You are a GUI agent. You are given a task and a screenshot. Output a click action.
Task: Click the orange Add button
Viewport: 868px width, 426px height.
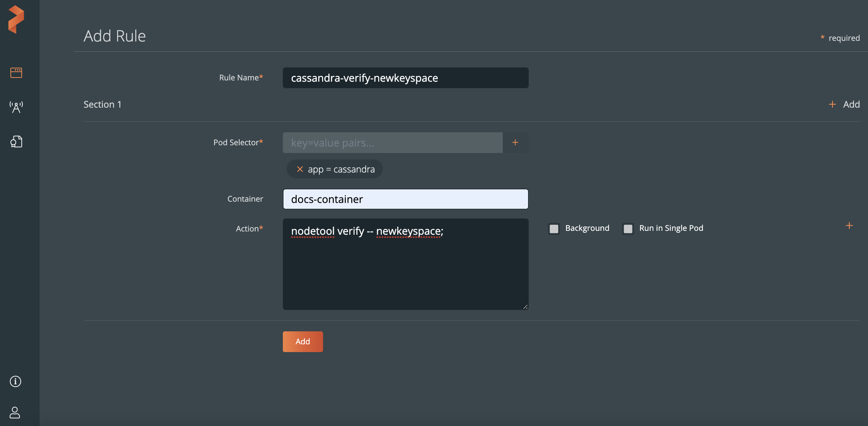point(302,341)
